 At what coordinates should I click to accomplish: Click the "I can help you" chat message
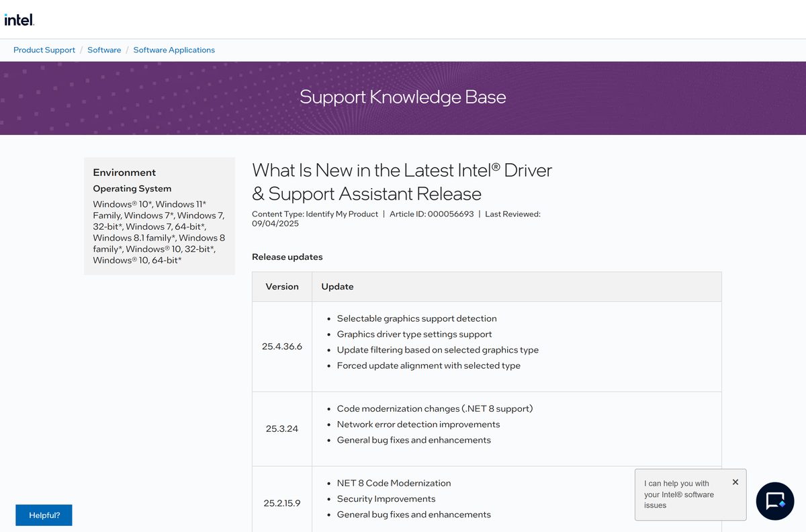point(679,494)
